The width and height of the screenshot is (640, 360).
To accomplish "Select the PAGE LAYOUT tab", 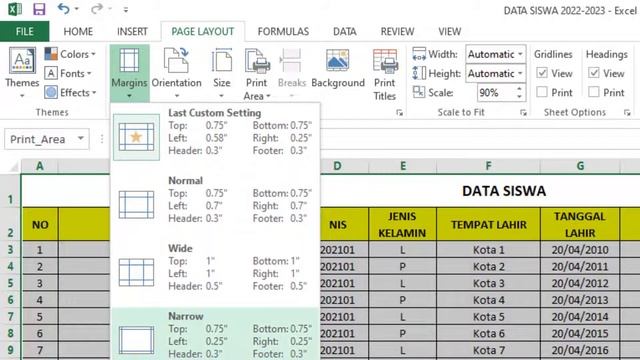I will (202, 31).
